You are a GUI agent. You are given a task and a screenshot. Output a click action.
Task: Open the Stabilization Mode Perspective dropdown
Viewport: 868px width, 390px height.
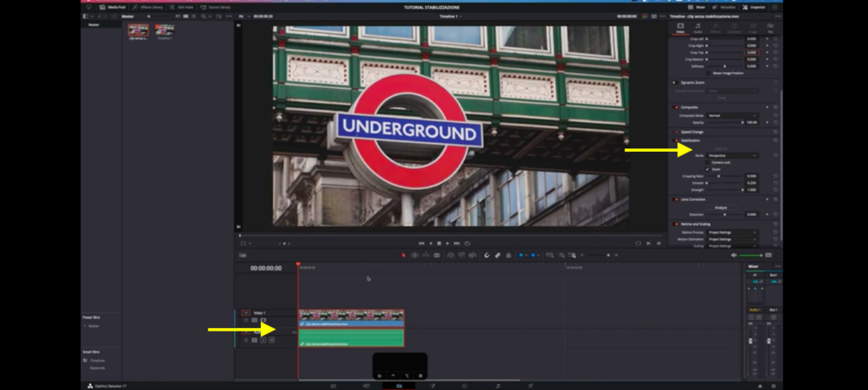(x=732, y=156)
